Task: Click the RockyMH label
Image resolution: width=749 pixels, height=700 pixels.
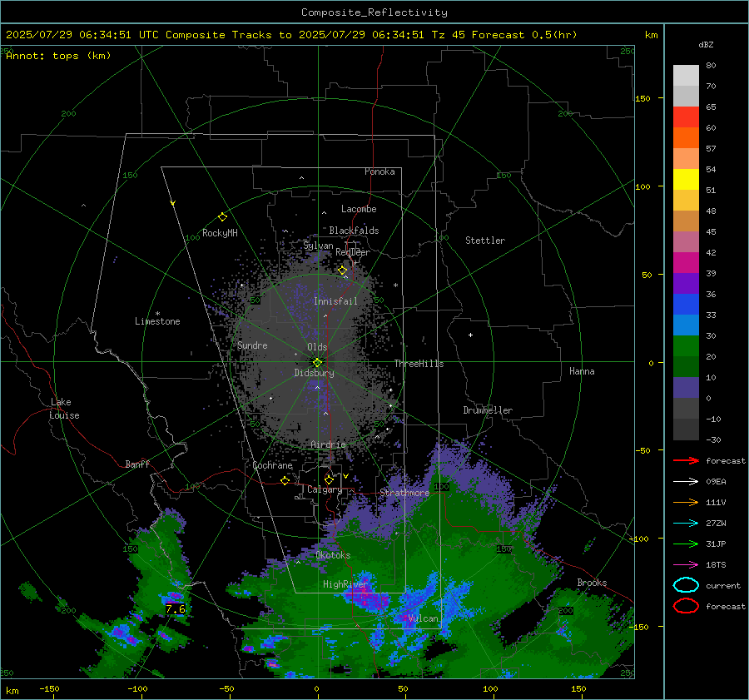Action: pyautogui.click(x=220, y=233)
